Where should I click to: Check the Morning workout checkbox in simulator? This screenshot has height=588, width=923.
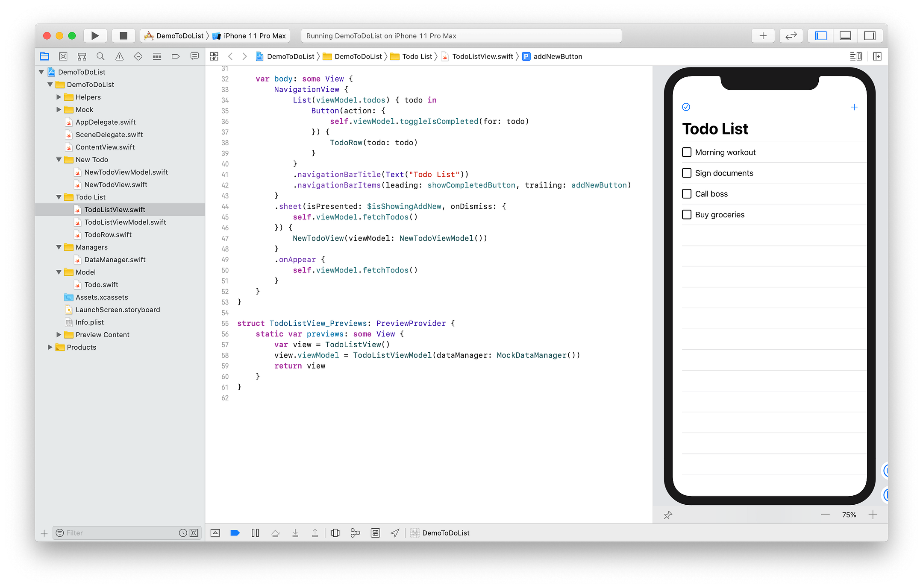[686, 152]
